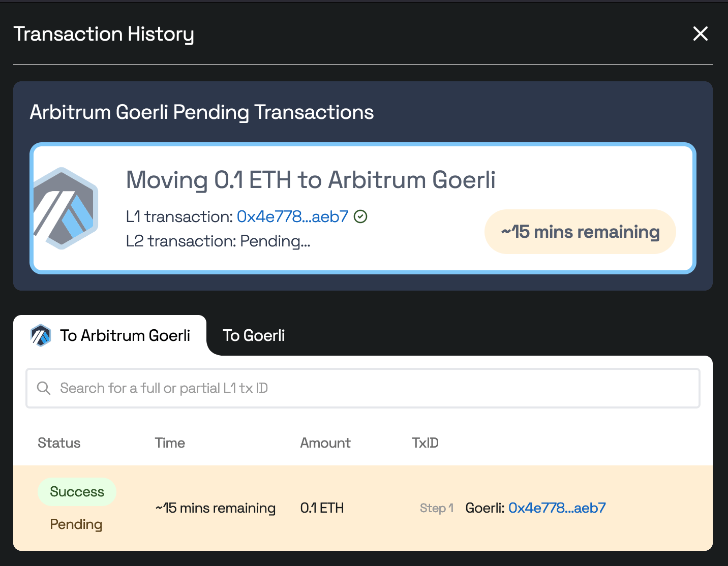Click the search glass icon inside the tx ID field
Image resolution: width=728 pixels, height=566 pixels.
44,388
